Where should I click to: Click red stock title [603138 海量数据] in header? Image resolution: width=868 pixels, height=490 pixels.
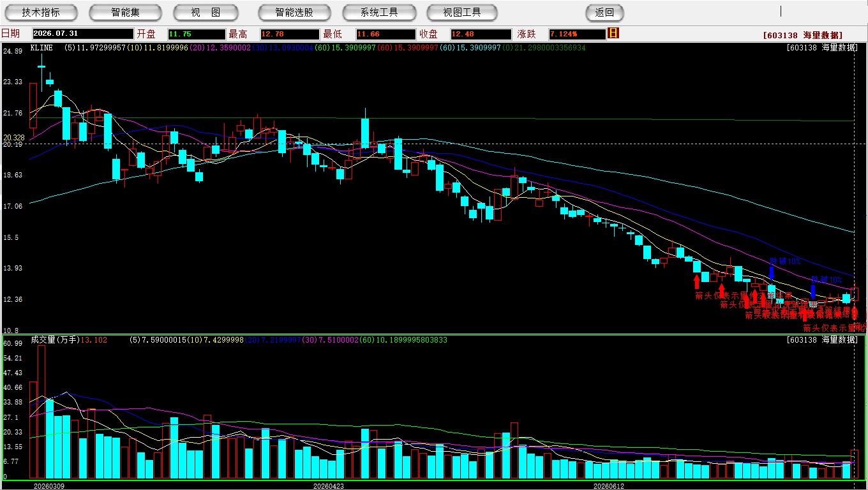[x=802, y=35]
